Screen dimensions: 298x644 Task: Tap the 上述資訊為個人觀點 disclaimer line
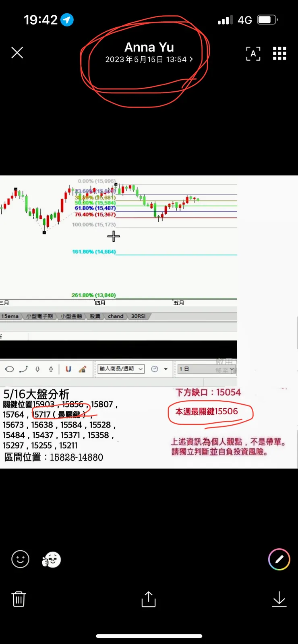click(x=229, y=442)
